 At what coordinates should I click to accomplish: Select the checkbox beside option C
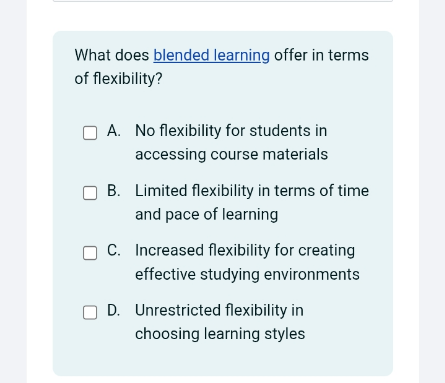(x=90, y=253)
